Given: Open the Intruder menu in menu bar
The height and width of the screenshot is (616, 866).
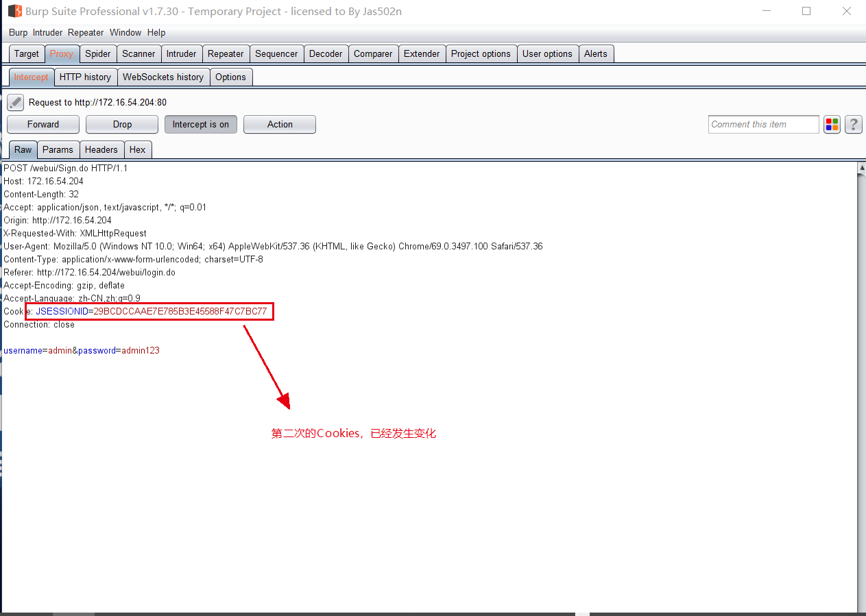Looking at the screenshot, I should pyautogui.click(x=47, y=32).
